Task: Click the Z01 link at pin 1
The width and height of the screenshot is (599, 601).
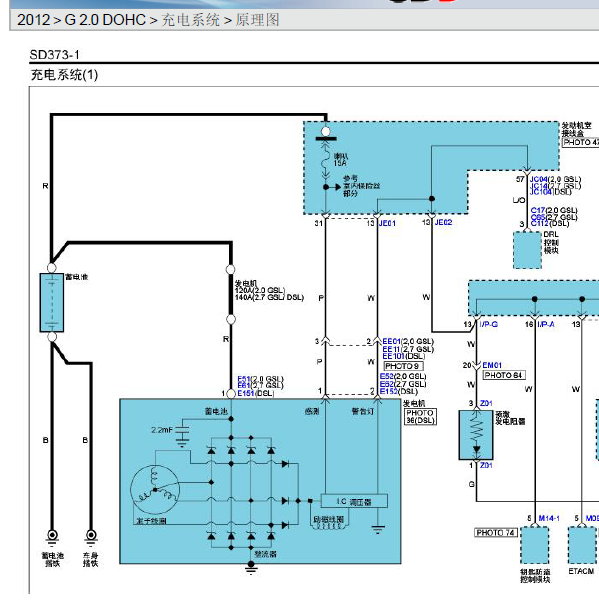Action: pos(486,465)
